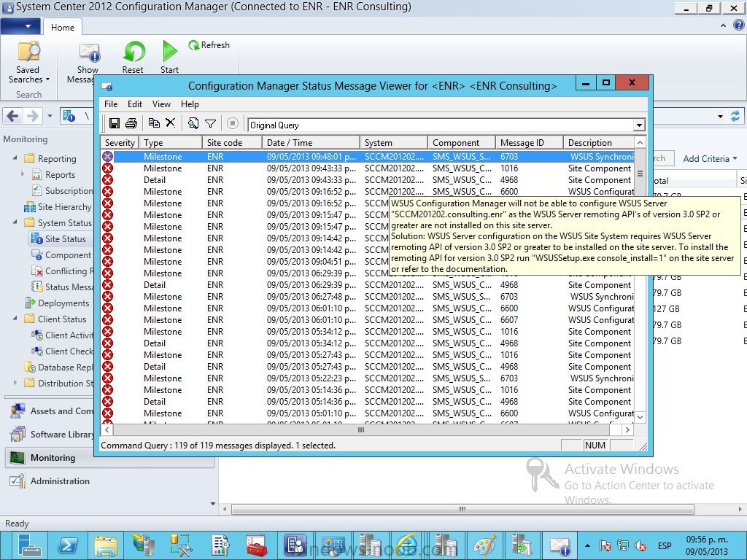Viewport: 747px width, 560px height.
Task: Open the File menu in viewer
Action: tap(111, 104)
